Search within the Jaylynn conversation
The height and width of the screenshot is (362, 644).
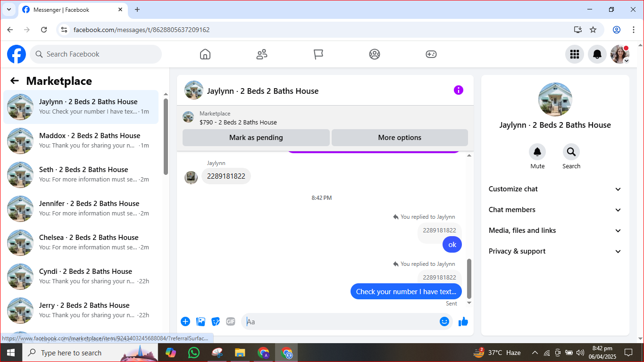(x=571, y=152)
